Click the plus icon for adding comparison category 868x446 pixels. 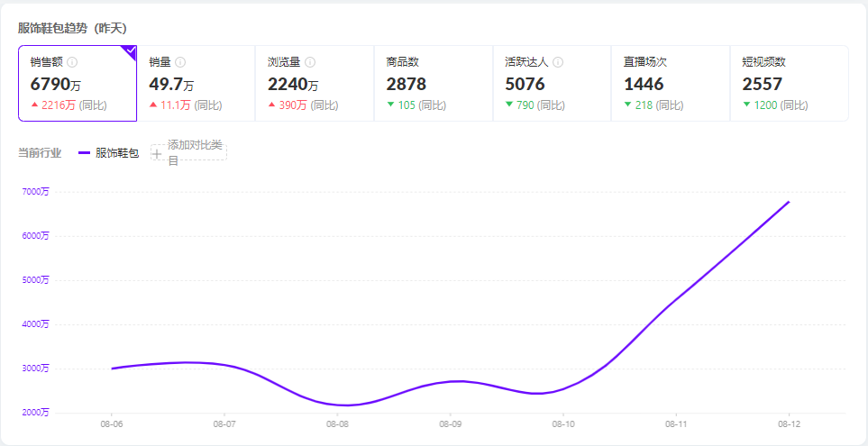157,153
